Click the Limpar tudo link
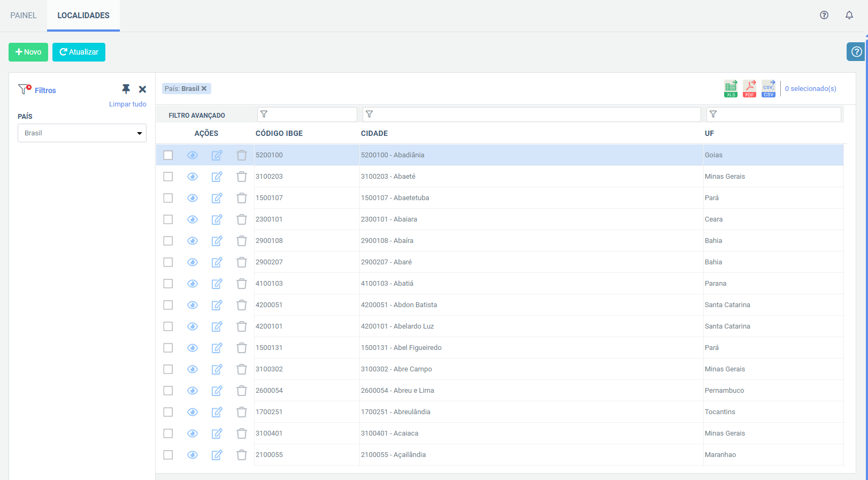Screen dimensions: 868x480 pos(128,104)
